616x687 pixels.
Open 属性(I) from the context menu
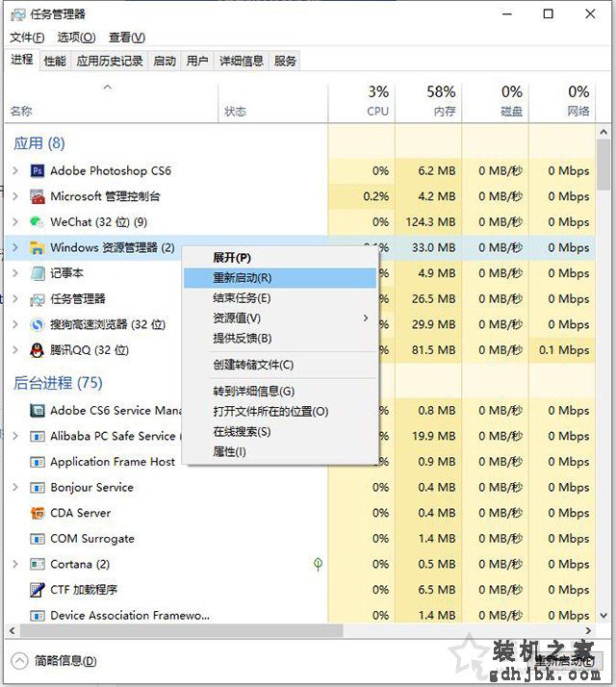[280, 451]
